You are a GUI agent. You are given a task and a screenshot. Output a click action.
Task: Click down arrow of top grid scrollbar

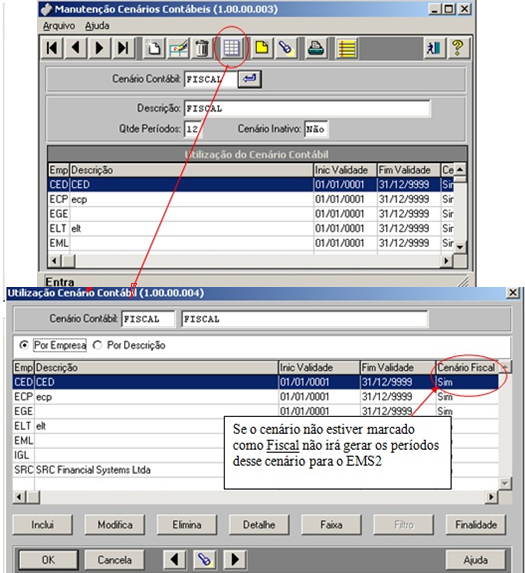[x=460, y=247]
